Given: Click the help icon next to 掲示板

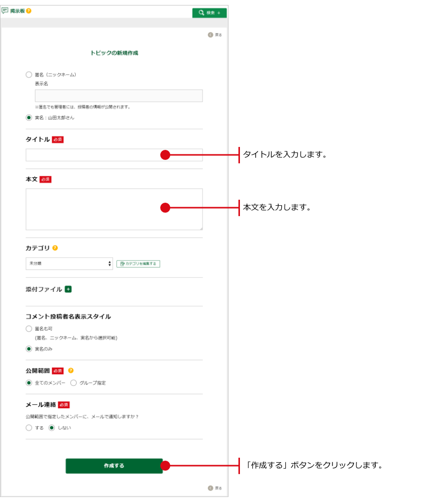Looking at the screenshot, I should click(28, 11).
